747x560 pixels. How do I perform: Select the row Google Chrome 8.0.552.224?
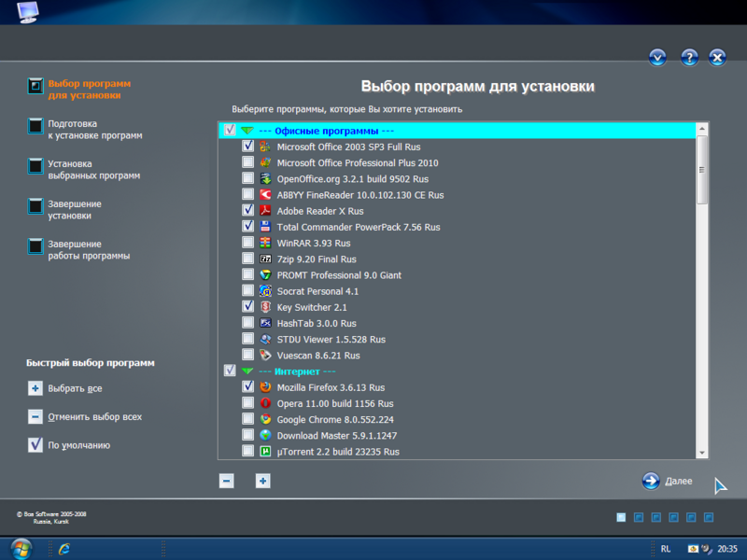[x=457, y=419]
